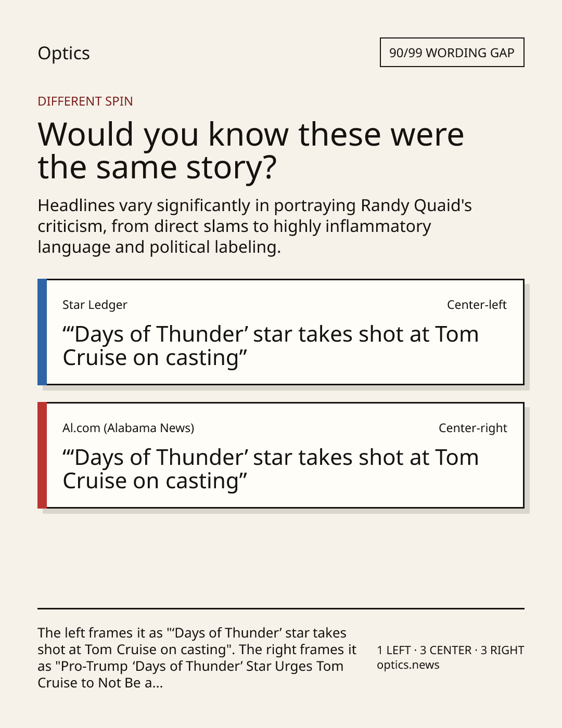Click the 90/99 WORDING GAP badge

(452, 53)
